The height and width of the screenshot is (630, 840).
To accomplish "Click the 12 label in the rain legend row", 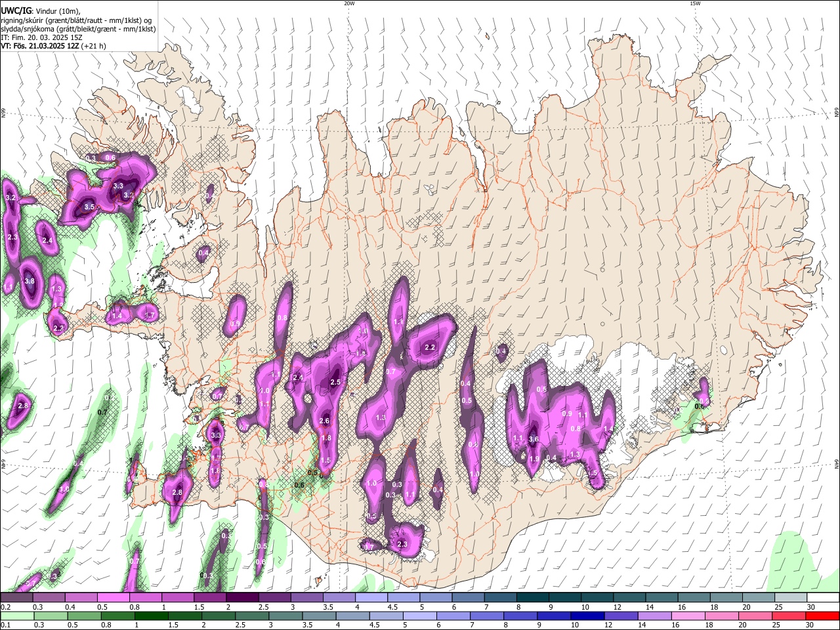I will click(608, 625).
